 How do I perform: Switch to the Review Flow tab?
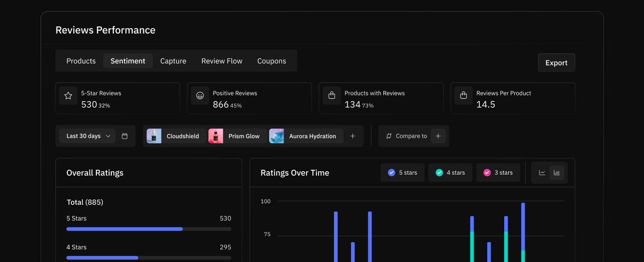(x=222, y=61)
